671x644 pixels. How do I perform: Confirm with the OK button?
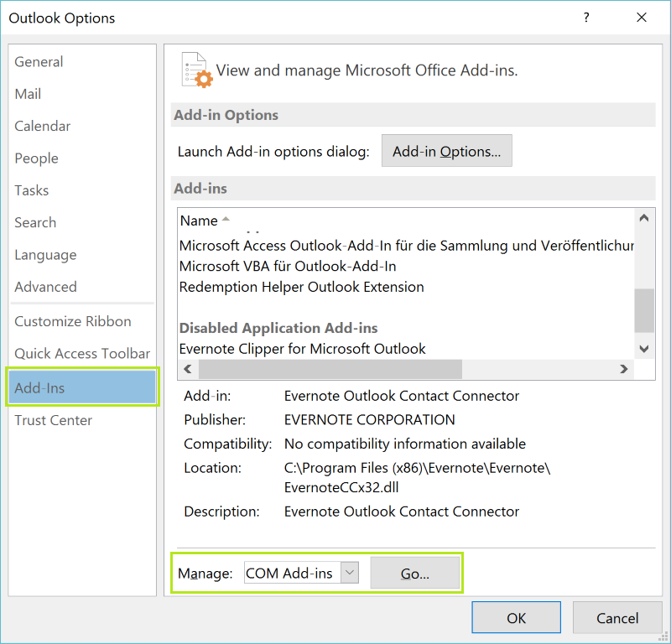coord(516,618)
